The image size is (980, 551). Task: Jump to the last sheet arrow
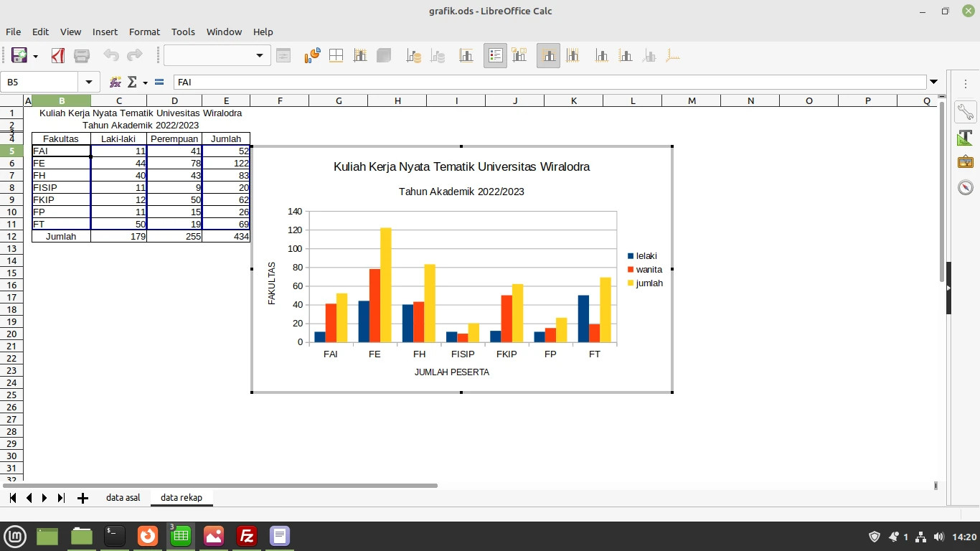(x=61, y=498)
